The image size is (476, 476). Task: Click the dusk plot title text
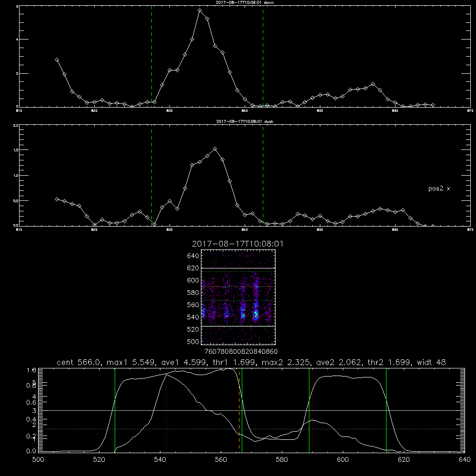(245, 121)
